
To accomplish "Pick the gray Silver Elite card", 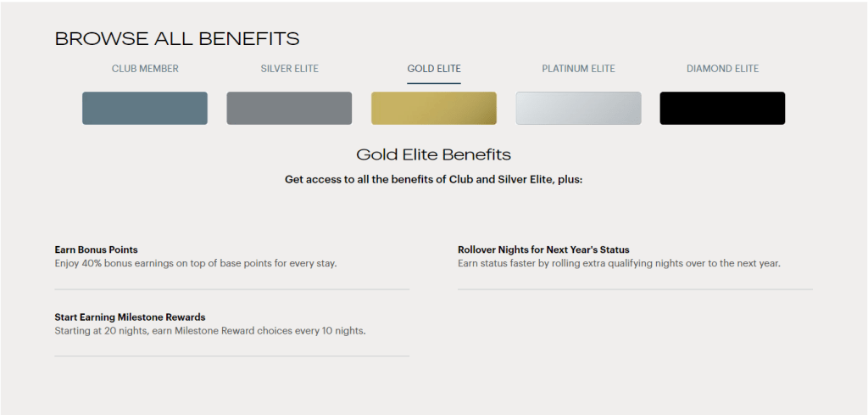I will tap(289, 109).
